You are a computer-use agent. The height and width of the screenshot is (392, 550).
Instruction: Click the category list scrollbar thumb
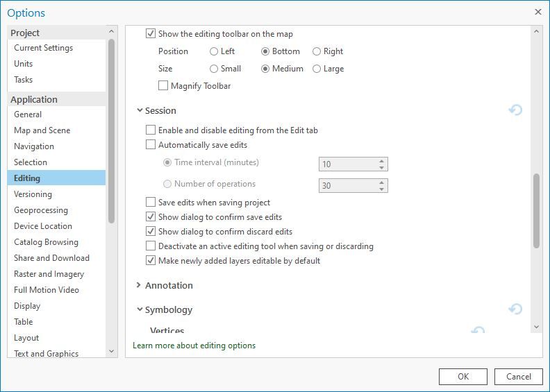click(x=111, y=131)
